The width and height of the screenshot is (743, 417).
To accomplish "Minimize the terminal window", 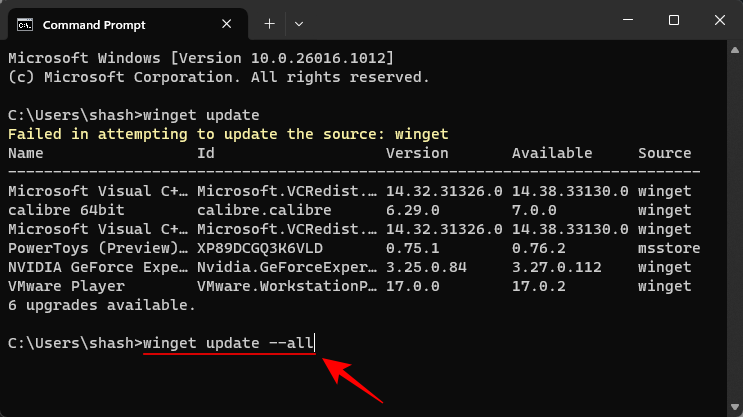I will 627,21.
